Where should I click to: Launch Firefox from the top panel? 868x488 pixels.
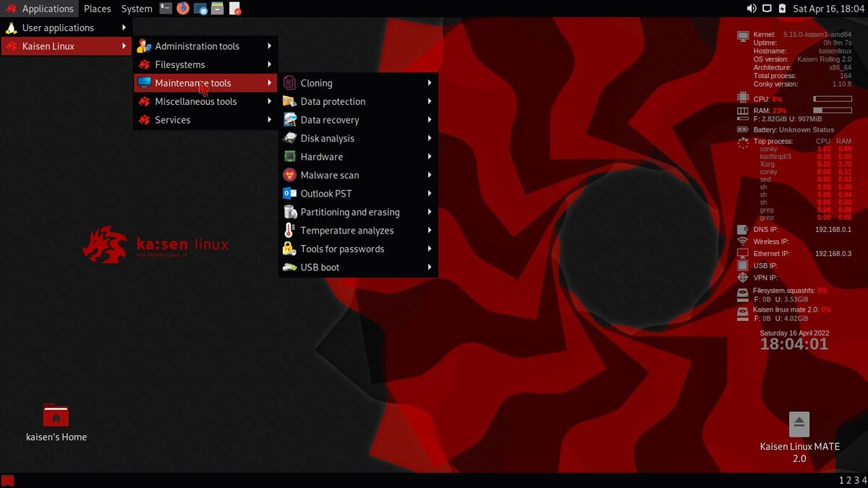pos(183,9)
